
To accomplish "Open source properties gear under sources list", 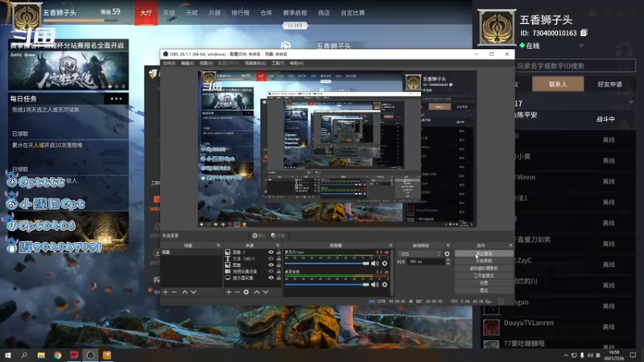I will pyautogui.click(x=246, y=292).
